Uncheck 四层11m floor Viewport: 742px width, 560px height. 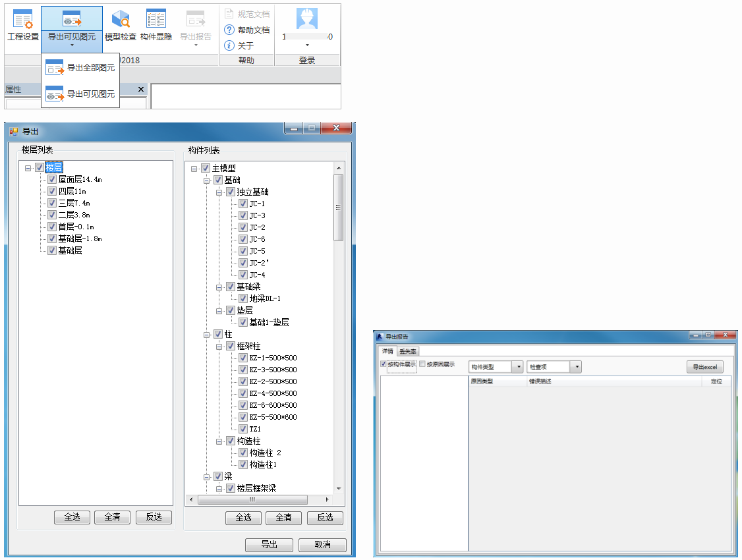pyautogui.click(x=52, y=191)
